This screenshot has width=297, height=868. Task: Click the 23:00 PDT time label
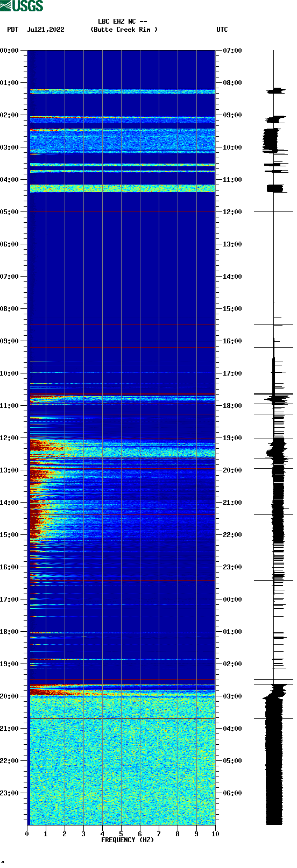(10, 793)
